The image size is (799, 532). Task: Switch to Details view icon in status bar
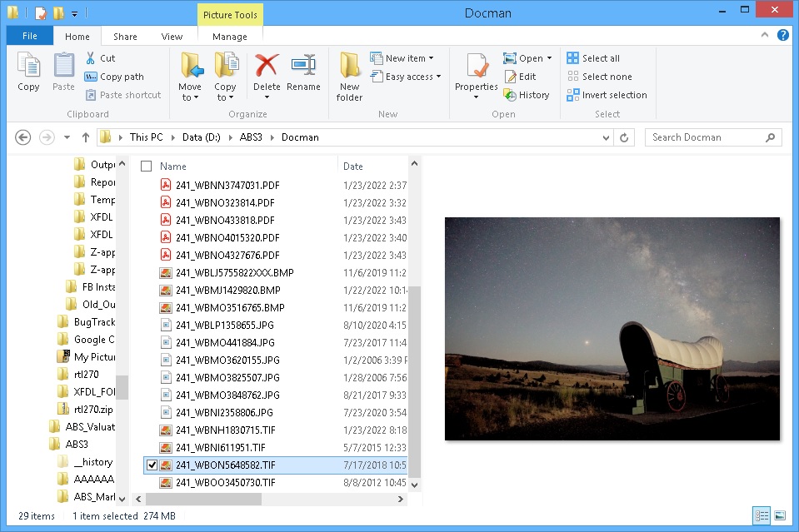[762, 515]
